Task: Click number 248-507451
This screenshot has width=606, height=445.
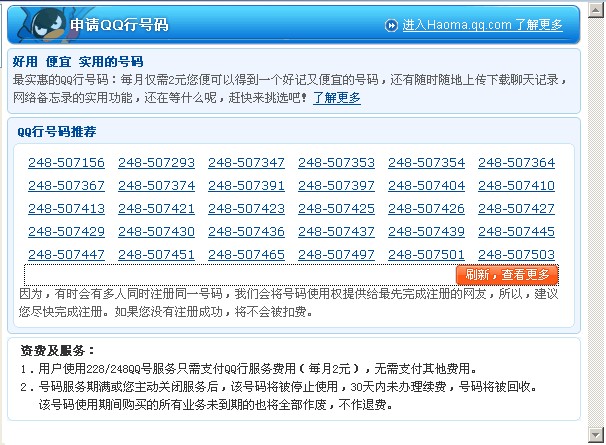Action: 157,254
